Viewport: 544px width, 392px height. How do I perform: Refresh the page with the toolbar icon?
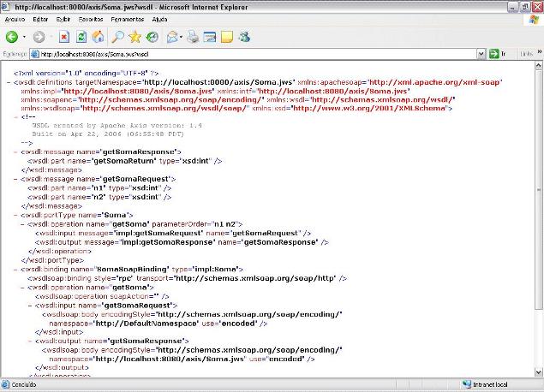[x=81, y=38]
